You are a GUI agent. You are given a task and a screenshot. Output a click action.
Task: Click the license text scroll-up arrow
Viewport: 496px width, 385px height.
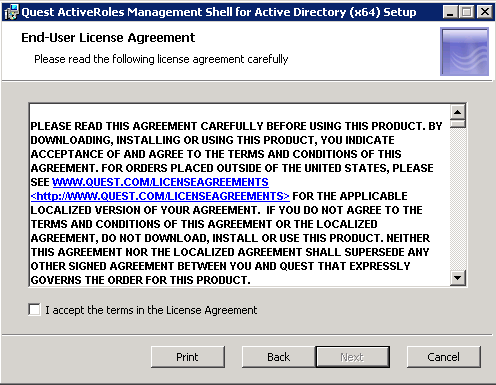click(x=458, y=112)
